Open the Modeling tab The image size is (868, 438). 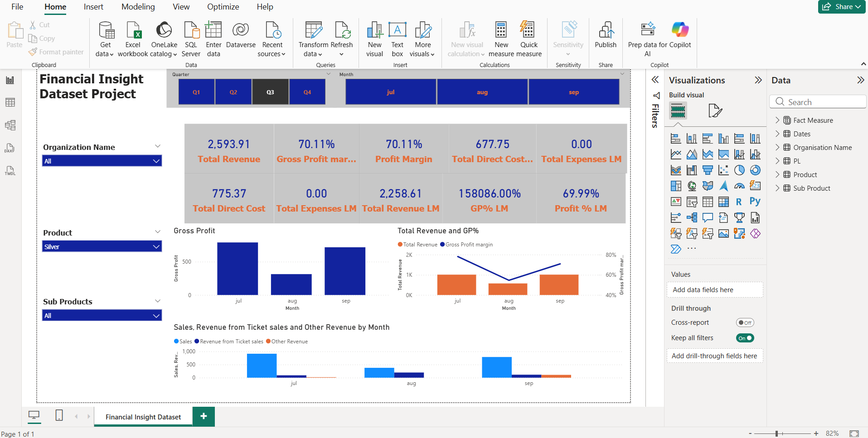[138, 7]
